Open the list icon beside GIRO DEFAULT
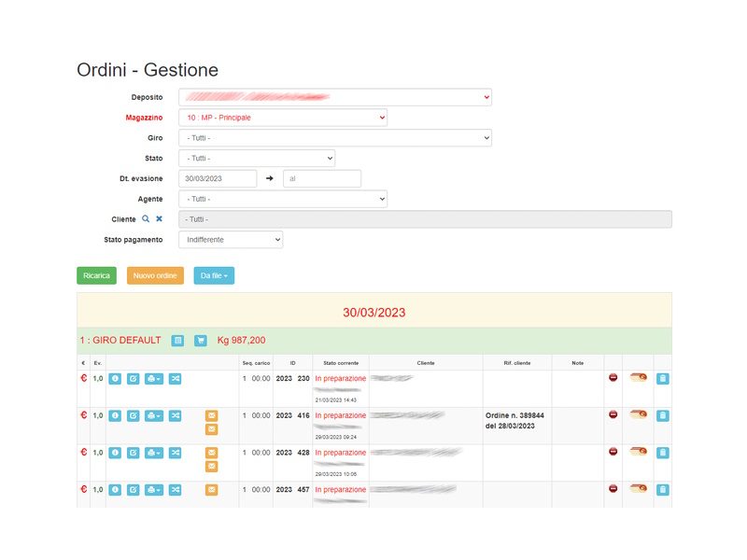747x560 pixels. tap(177, 341)
